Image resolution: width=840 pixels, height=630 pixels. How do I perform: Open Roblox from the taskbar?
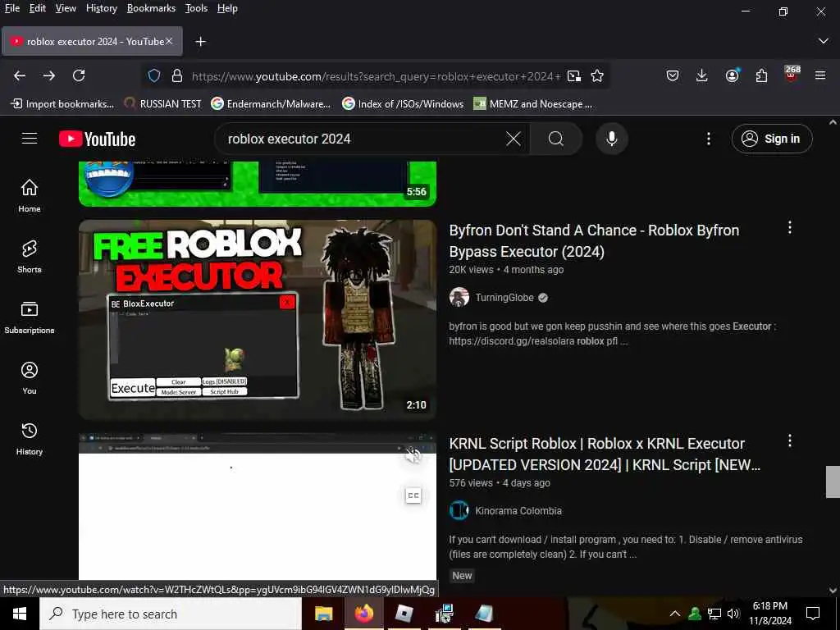tap(404, 614)
